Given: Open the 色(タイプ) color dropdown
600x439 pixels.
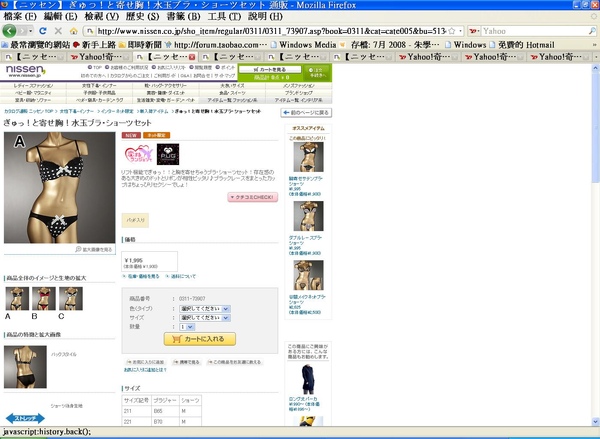Looking at the screenshot, I should pyautogui.click(x=204, y=308).
